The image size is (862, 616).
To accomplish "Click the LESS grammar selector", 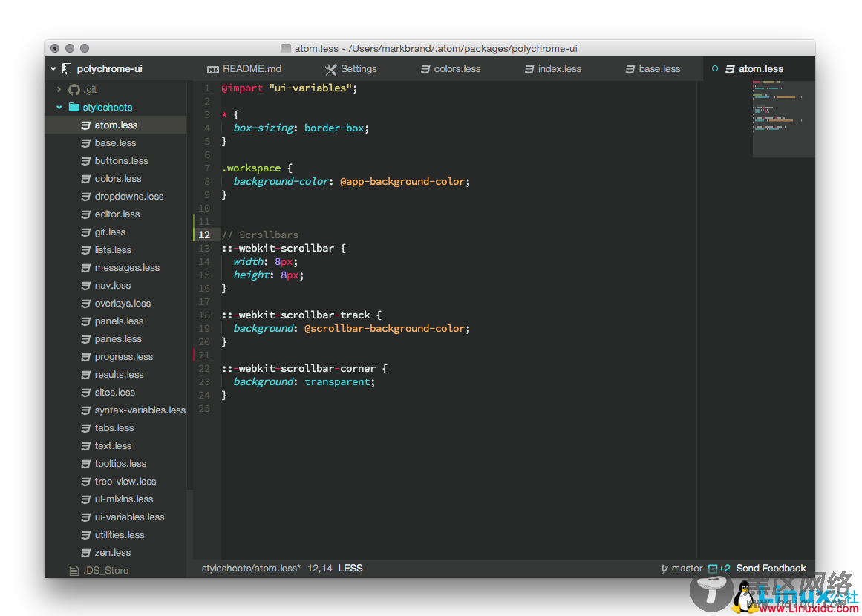I will [350, 569].
